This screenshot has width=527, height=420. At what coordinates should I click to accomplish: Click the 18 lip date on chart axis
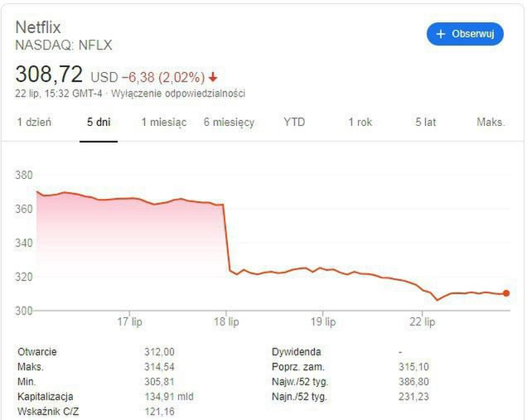click(x=227, y=321)
